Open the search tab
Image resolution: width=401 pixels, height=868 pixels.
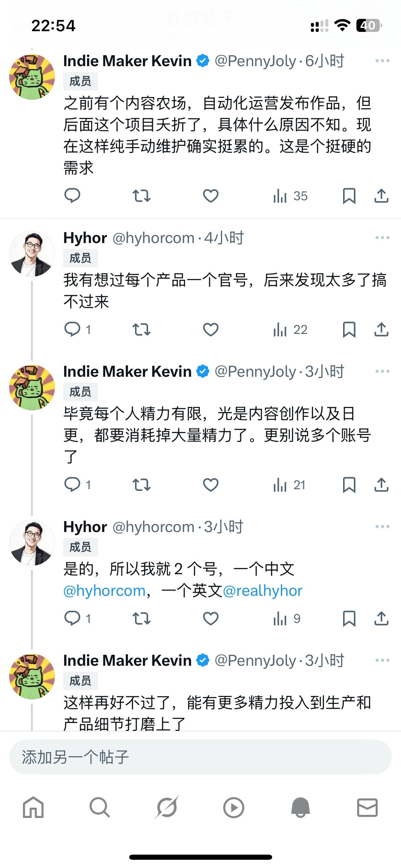100,808
